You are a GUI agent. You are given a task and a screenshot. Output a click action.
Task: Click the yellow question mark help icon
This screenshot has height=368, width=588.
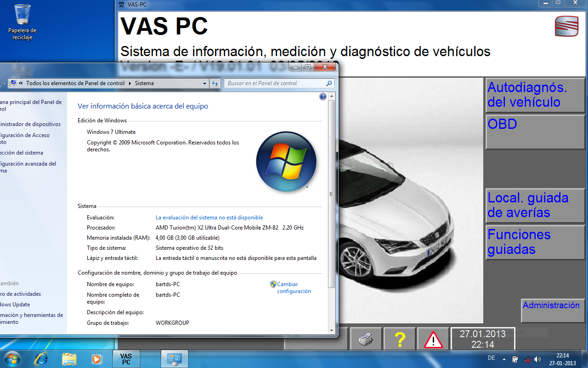point(400,340)
